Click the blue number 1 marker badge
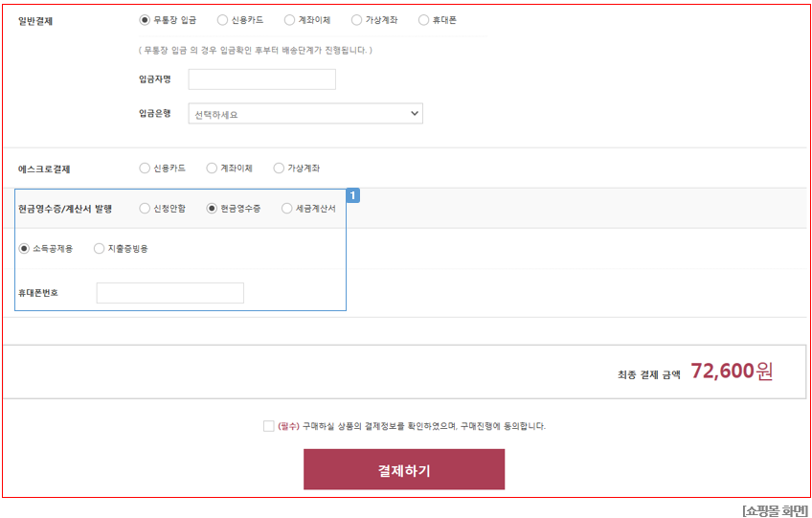 click(x=352, y=195)
